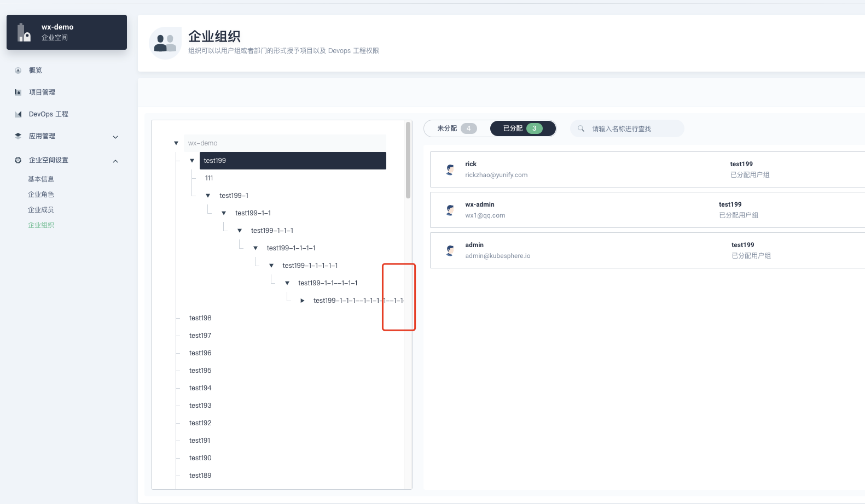Collapse the wx-demo root tree node
865x504 pixels.
[176, 143]
